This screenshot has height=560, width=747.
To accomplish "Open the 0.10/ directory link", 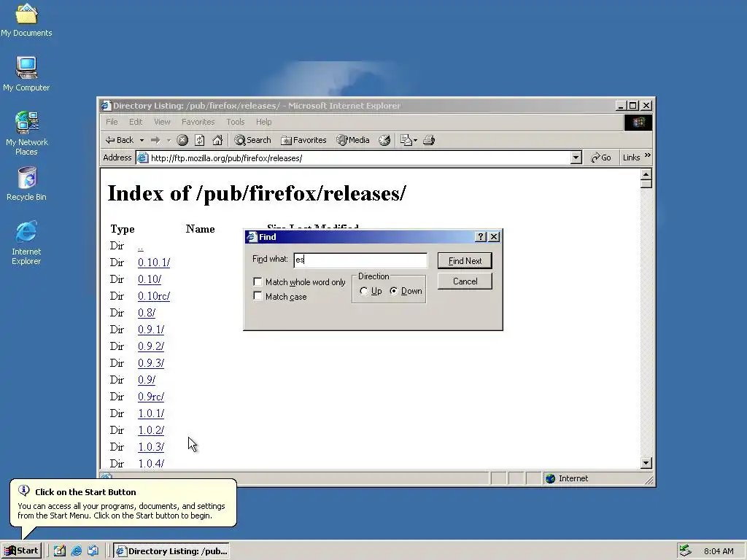I will click(150, 279).
